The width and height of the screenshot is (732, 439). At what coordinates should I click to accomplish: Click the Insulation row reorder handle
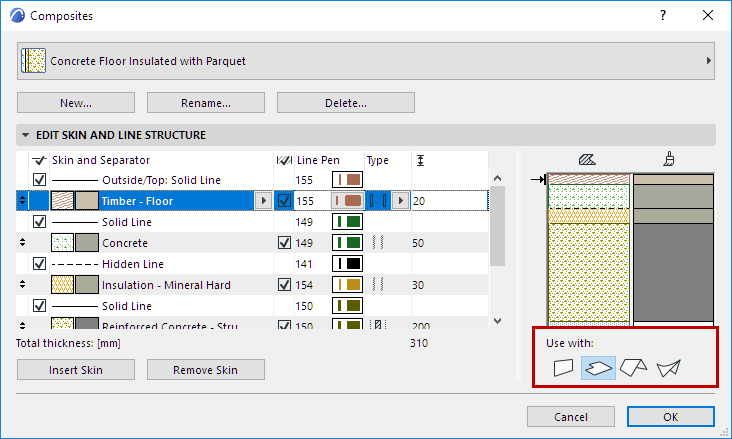pos(22,284)
